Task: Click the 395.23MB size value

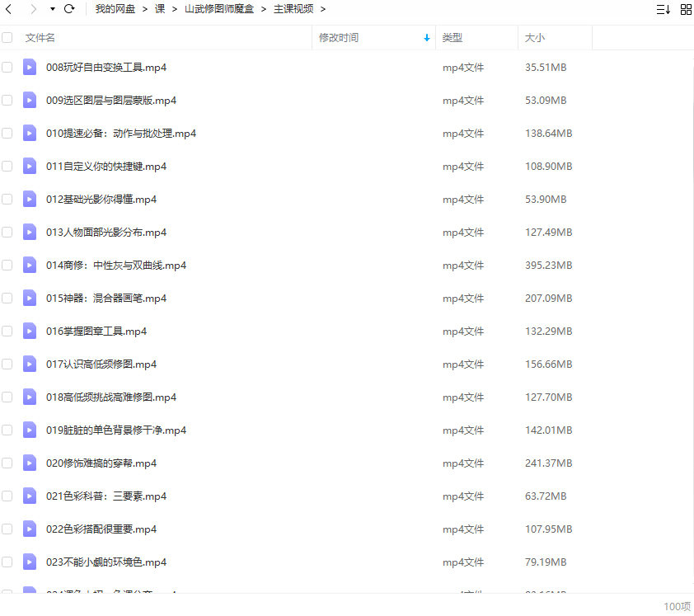Action: click(549, 266)
